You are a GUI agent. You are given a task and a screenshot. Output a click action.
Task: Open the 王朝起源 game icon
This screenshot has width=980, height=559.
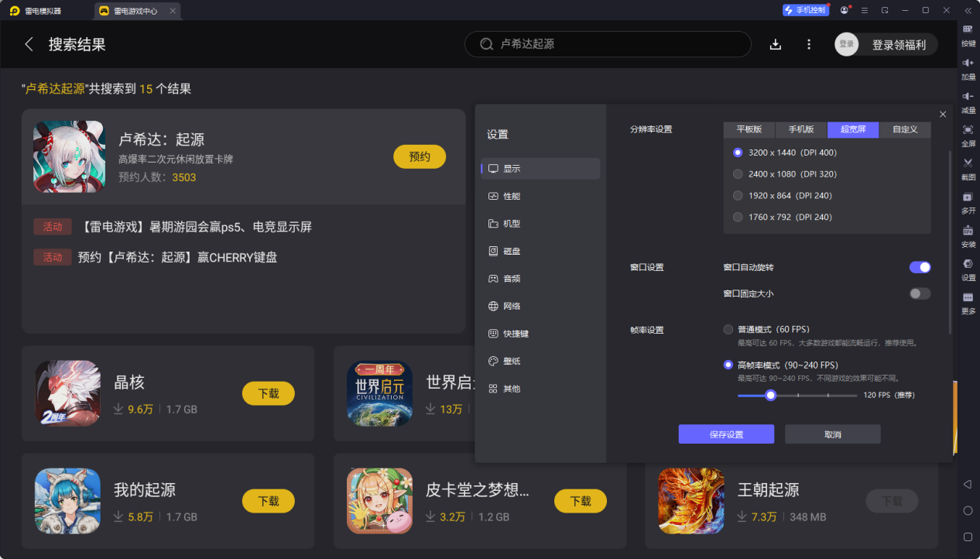[x=691, y=501]
